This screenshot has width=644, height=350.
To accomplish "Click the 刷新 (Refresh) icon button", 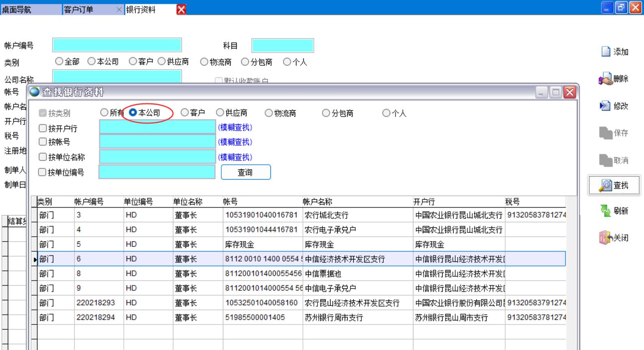I will (605, 211).
